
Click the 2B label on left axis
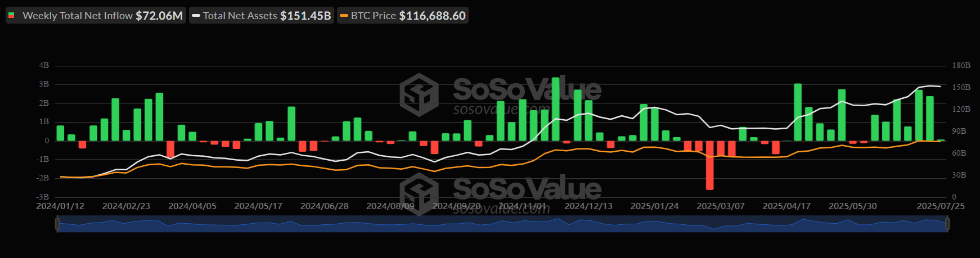coord(44,103)
